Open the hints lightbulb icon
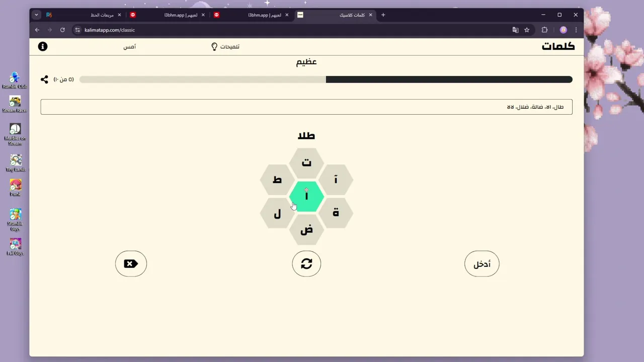The width and height of the screenshot is (644, 362). pos(214,46)
